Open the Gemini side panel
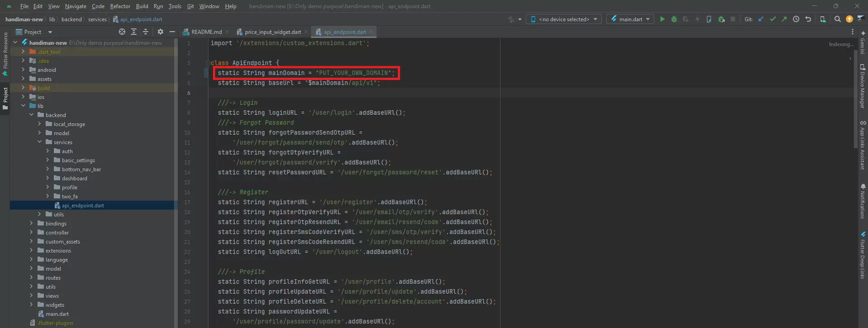This screenshot has width=868, height=328. 863,43
